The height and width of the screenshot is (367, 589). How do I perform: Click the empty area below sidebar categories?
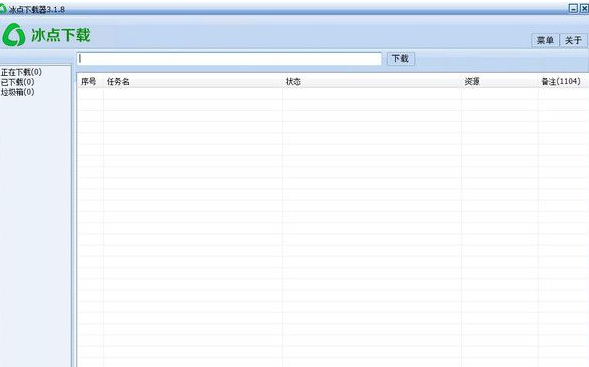pyautogui.click(x=36, y=225)
